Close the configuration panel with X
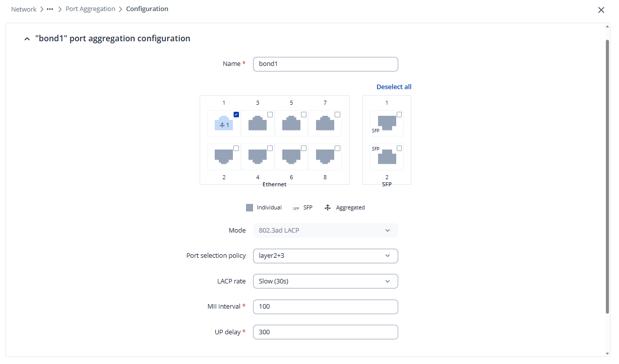Viewport: 619px width, 364px height. point(601,10)
